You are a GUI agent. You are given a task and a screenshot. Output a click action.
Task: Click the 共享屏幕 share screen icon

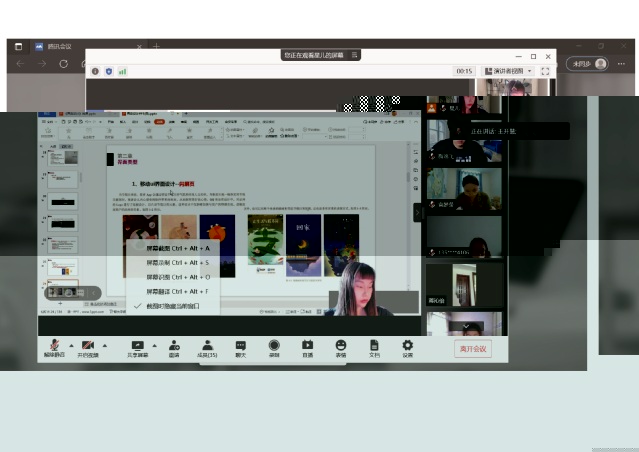click(x=137, y=345)
